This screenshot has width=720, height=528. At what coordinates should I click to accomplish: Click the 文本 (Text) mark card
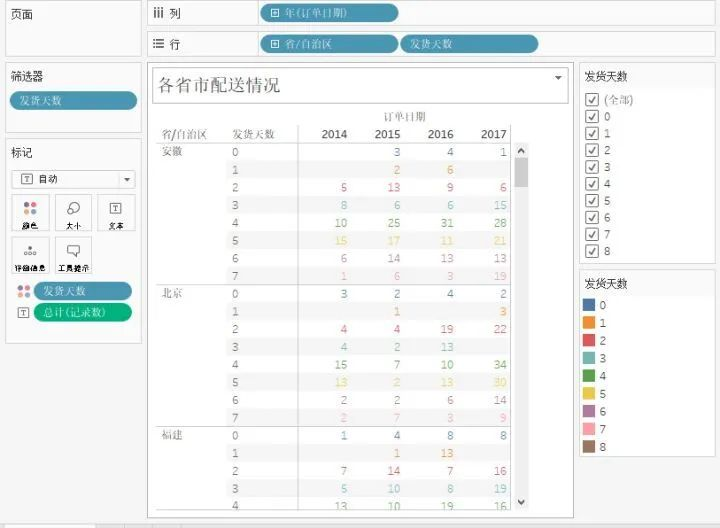[116, 213]
